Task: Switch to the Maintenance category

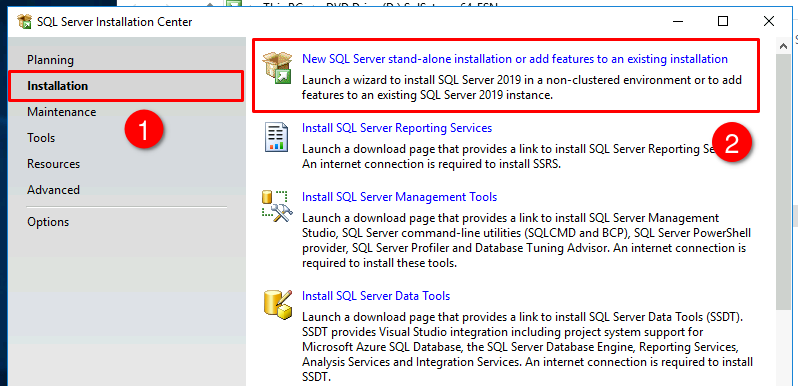Action: (x=62, y=112)
